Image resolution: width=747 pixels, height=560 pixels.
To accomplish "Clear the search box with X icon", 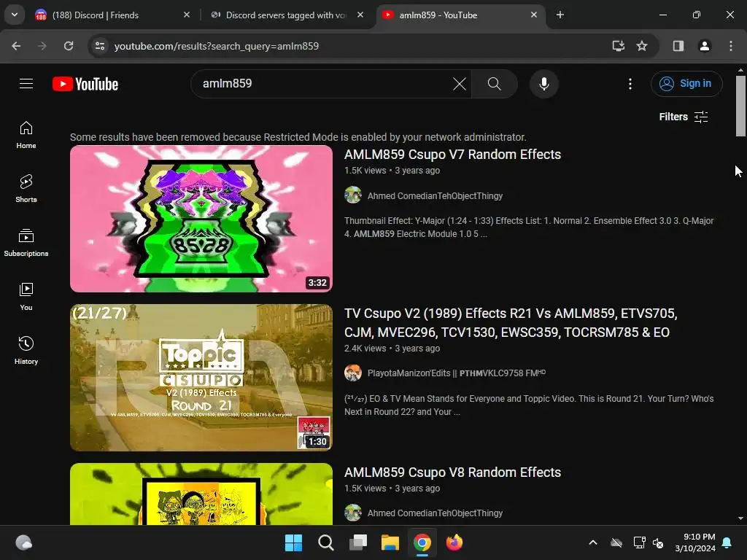I will (x=460, y=85).
